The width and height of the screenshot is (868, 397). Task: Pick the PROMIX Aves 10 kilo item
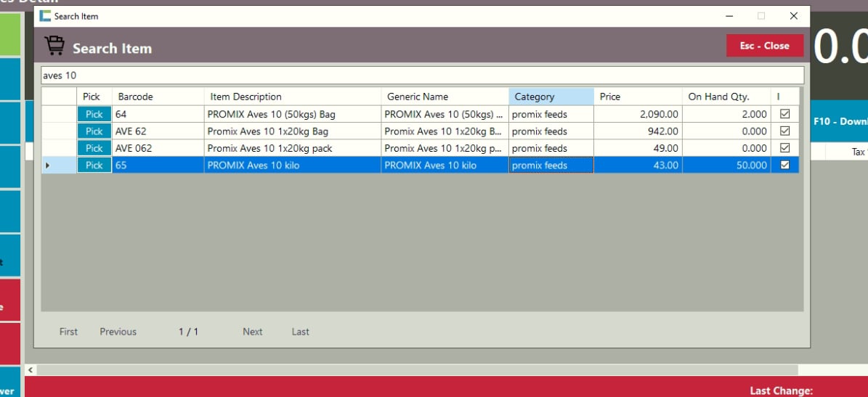(x=94, y=165)
